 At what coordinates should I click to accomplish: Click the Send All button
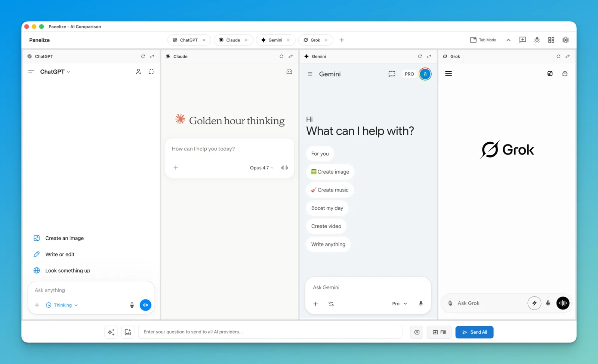pos(474,332)
